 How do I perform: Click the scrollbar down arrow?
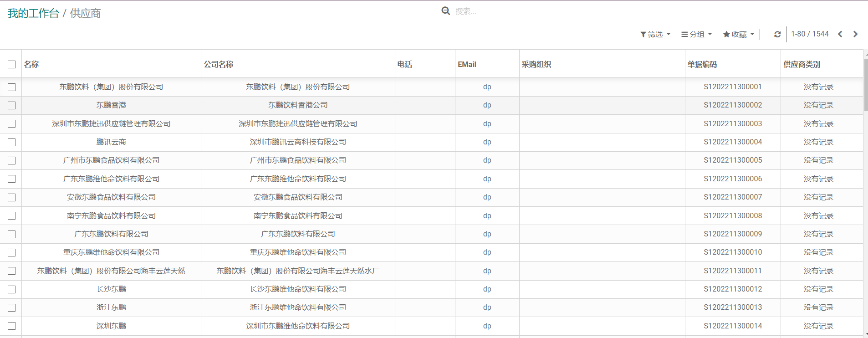tap(866, 335)
